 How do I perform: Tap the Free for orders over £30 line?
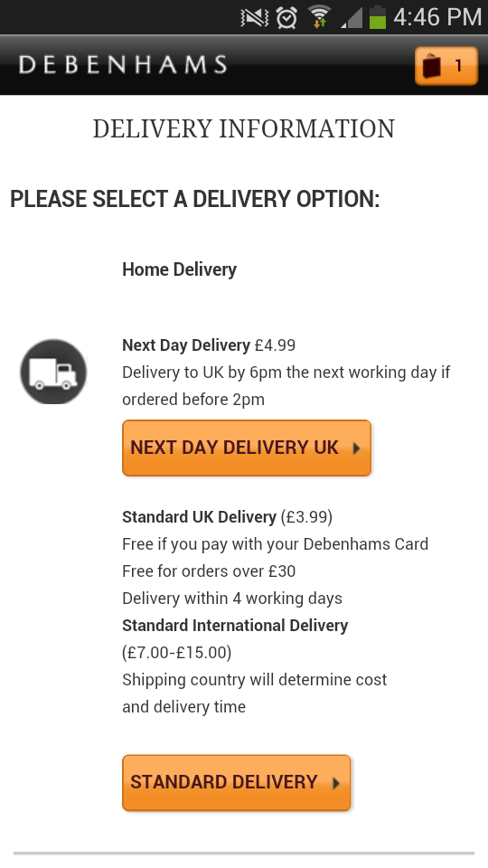[209, 571]
